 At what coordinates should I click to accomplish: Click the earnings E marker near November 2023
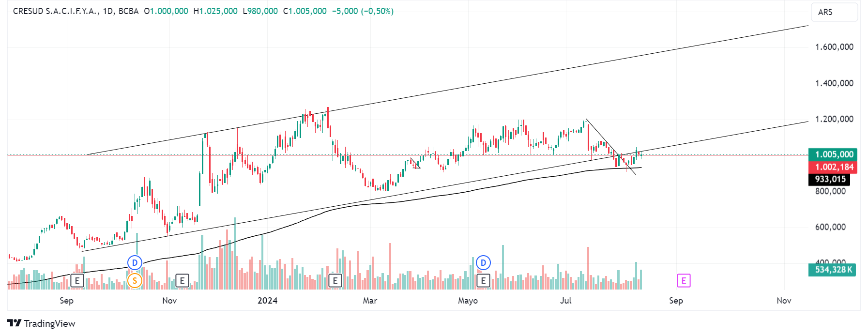coord(182,280)
